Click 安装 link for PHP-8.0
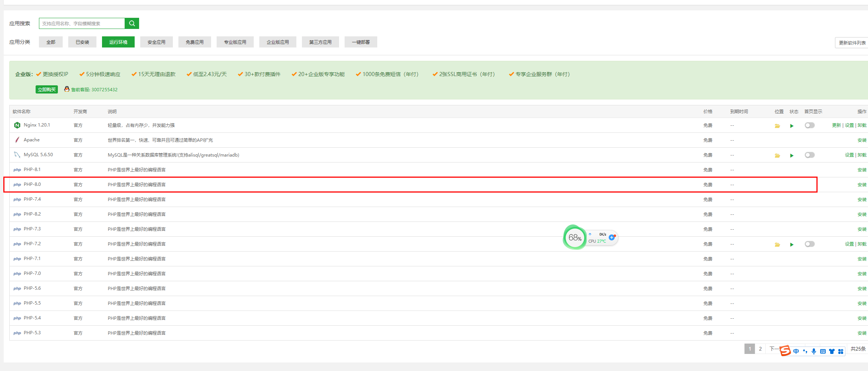Screen dimensions: 868x371 pos(862,185)
